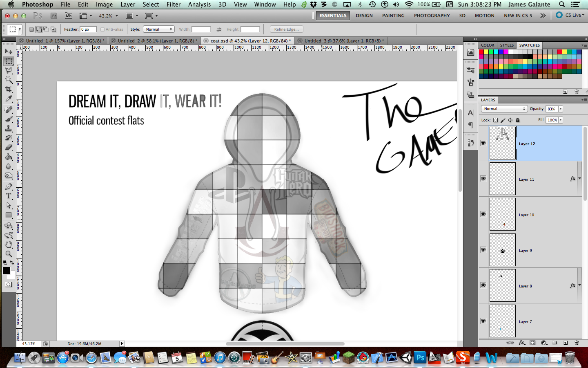Click the link layers icon in Layers panel
Screen dimensions: 588x368
click(510, 343)
